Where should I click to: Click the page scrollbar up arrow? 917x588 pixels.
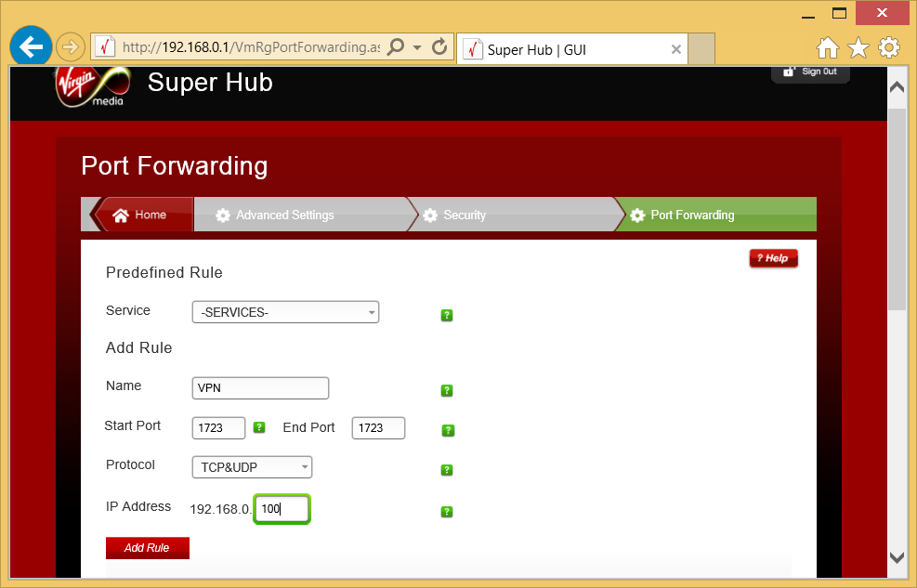tap(897, 87)
